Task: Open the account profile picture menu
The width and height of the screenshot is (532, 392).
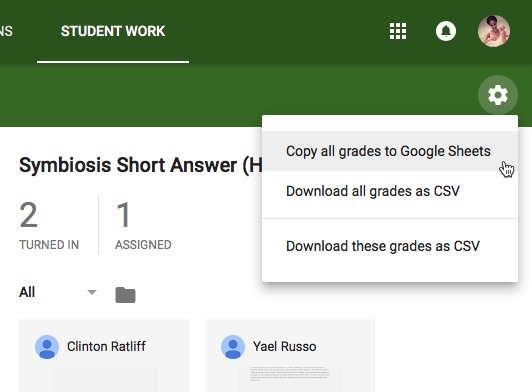Action: point(494,31)
